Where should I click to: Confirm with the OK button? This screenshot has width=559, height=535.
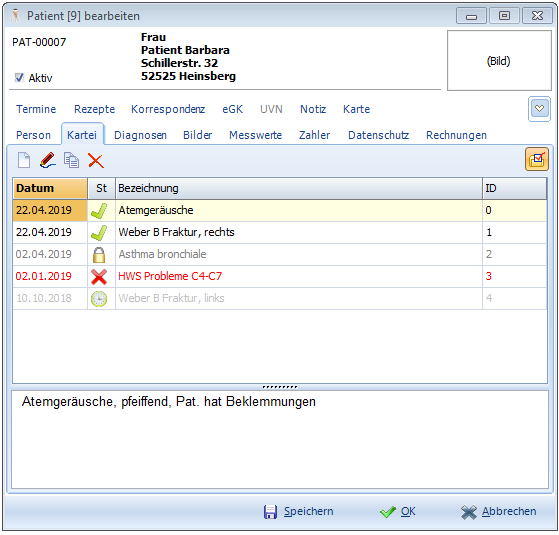pyautogui.click(x=398, y=511)
